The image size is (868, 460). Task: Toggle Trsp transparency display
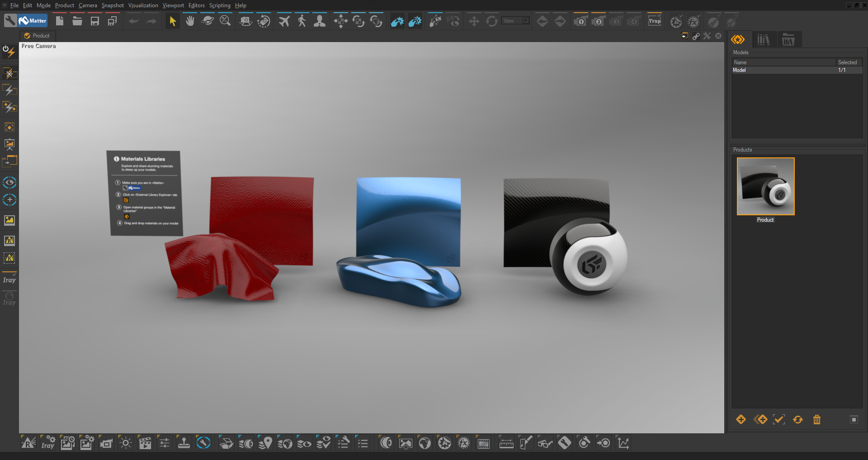click(655, 20)
